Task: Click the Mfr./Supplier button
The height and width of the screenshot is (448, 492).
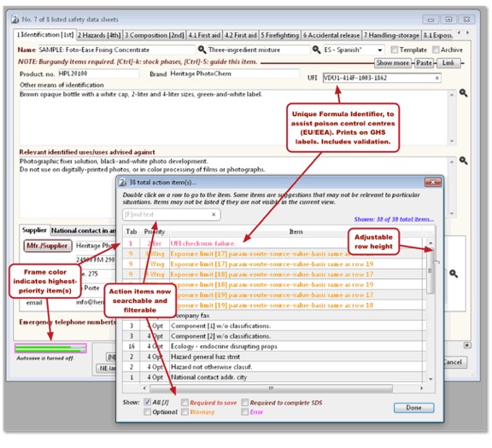Action: tap(48, 246)
